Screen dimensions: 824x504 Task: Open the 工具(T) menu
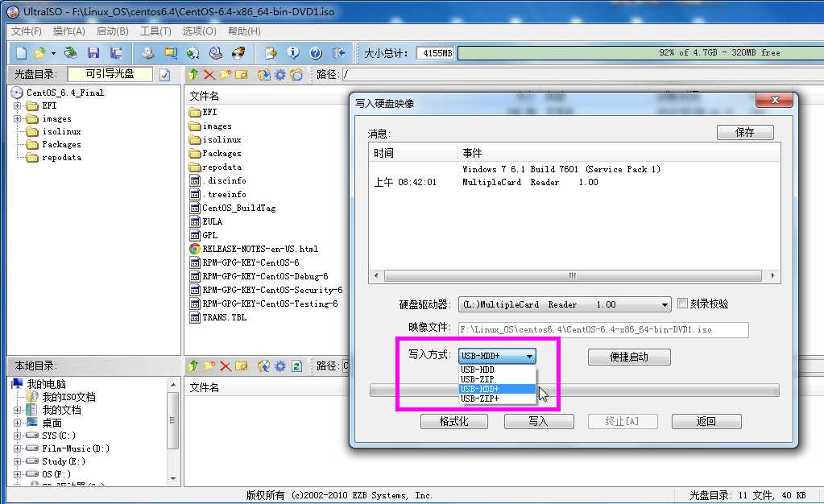(x=155, y=31)
